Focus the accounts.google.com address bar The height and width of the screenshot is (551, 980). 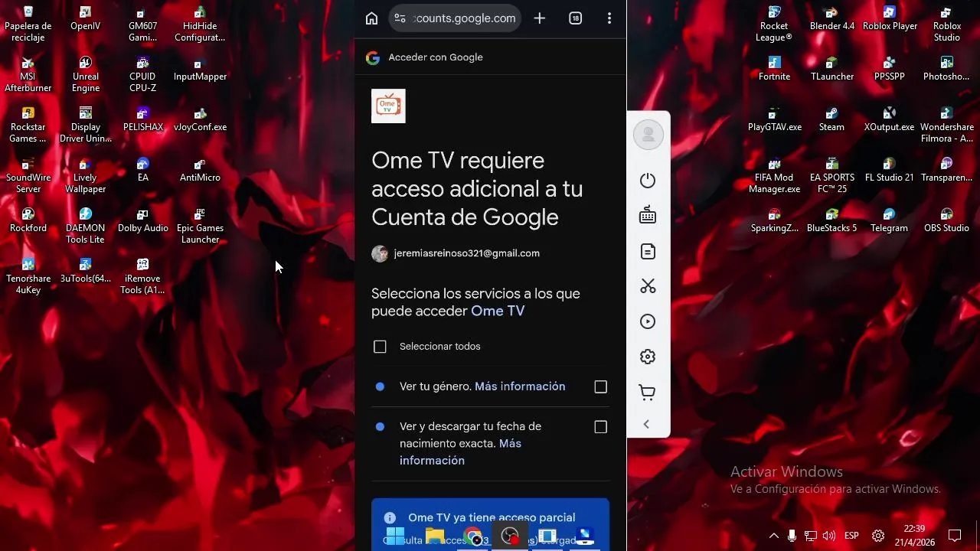pyautogui.click(x=455, y=18)
